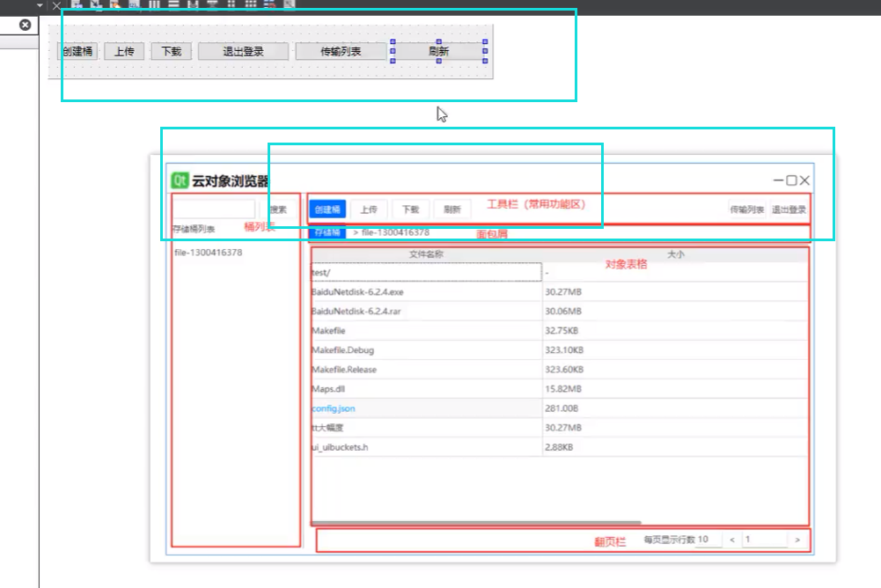Viewport: 881px width, 588px height.
Task: Click 传输列表 button in the Designer form
Action: coord(341,51)
